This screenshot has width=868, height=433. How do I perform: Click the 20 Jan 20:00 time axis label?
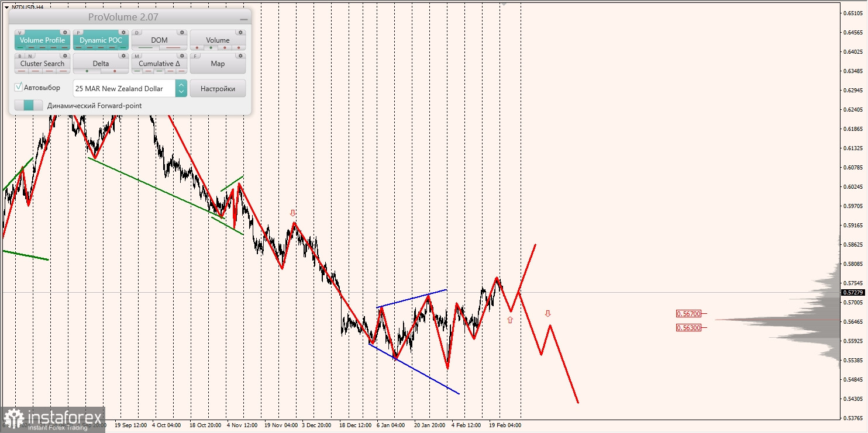click(430, 425)
